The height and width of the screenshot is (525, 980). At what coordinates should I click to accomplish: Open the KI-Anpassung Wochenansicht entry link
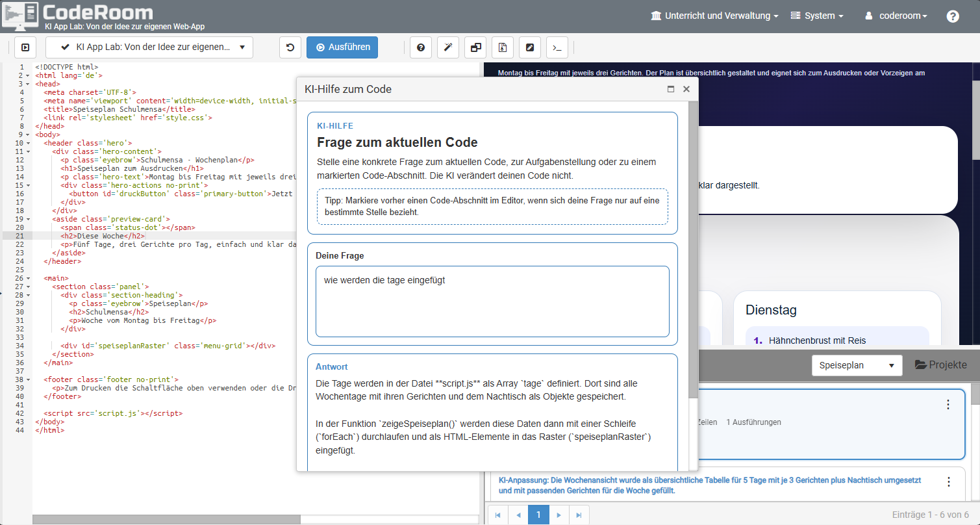710,485
